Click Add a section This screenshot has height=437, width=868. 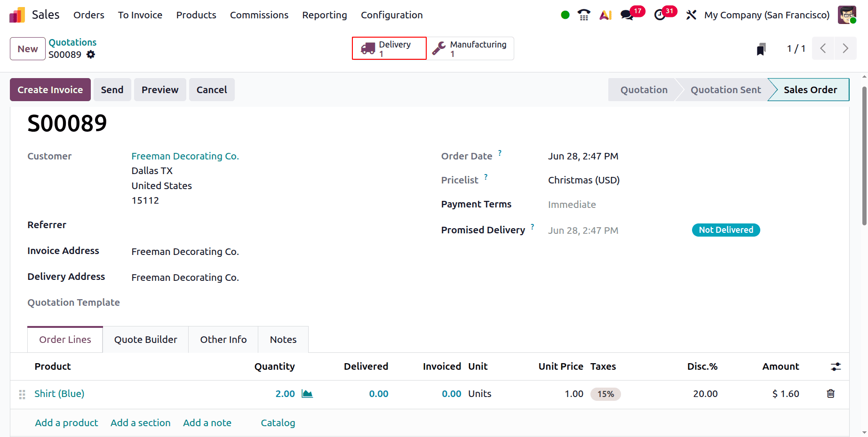point(140,423)
